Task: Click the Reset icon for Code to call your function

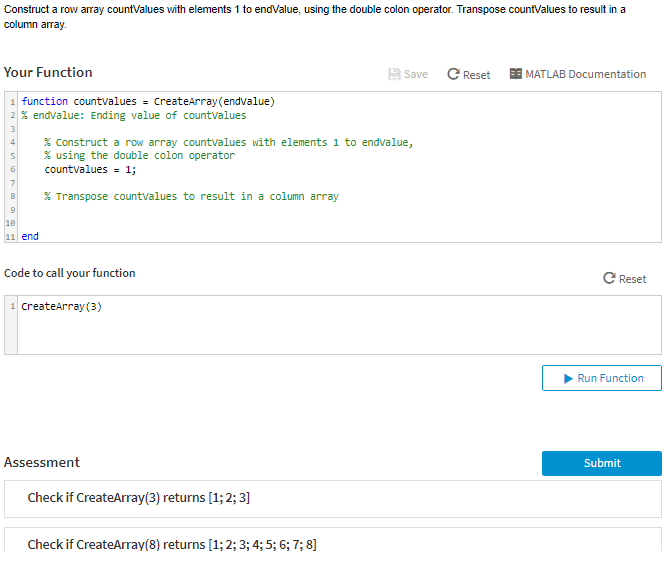Action: tap(609, 278)
